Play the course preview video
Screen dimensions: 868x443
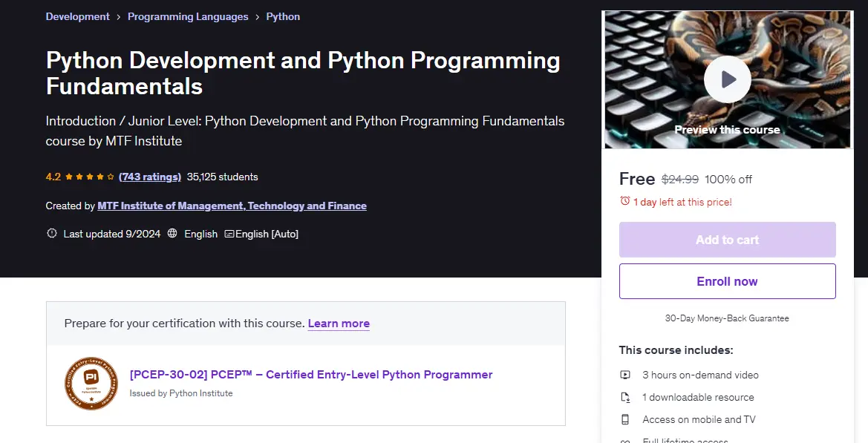tap(727, 79)
